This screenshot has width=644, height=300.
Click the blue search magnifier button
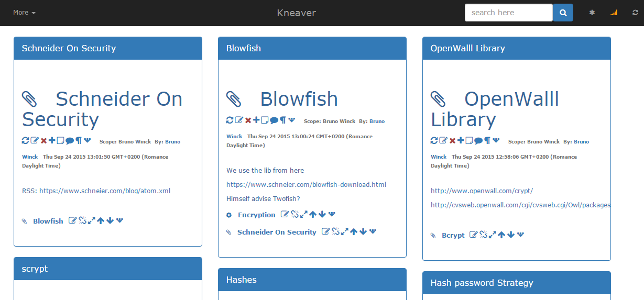563,13
